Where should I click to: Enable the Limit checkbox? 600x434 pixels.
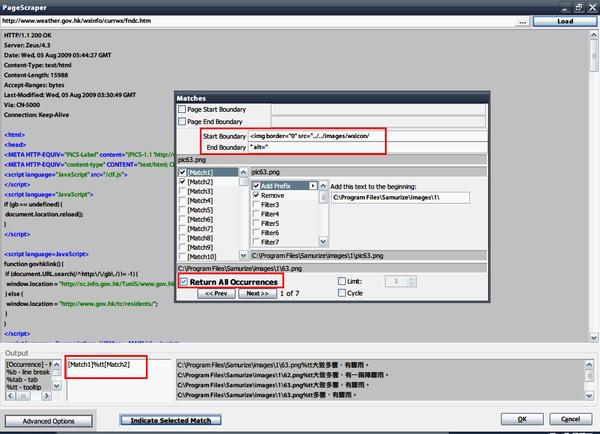(342, 281)
